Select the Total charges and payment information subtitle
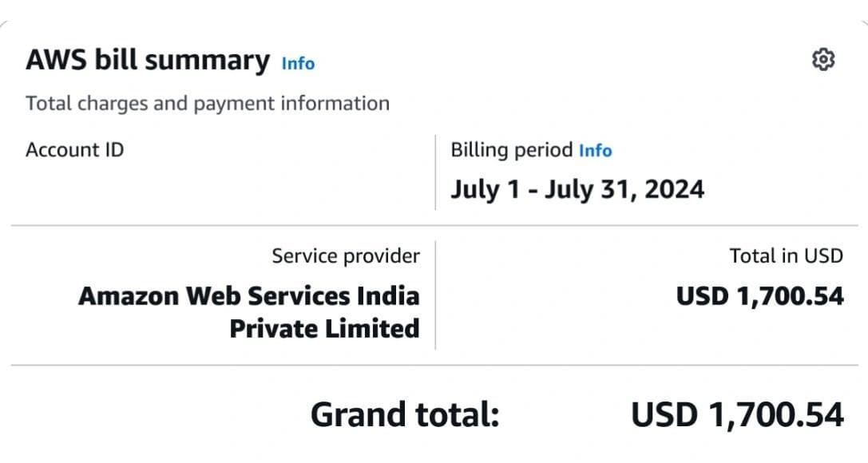 coord(208,103)
